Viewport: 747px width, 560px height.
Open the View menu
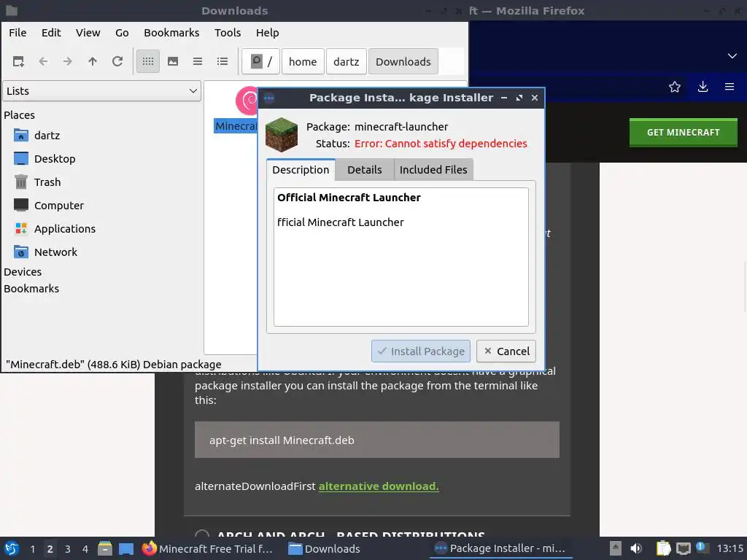pyautogui.click(x=88, y=33)
